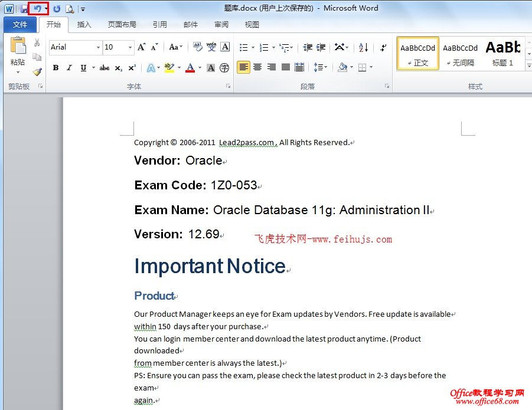Screen dimensions: 532x410
Task: Click the Enclose Characters icon
Action: [x=224, y=68]
